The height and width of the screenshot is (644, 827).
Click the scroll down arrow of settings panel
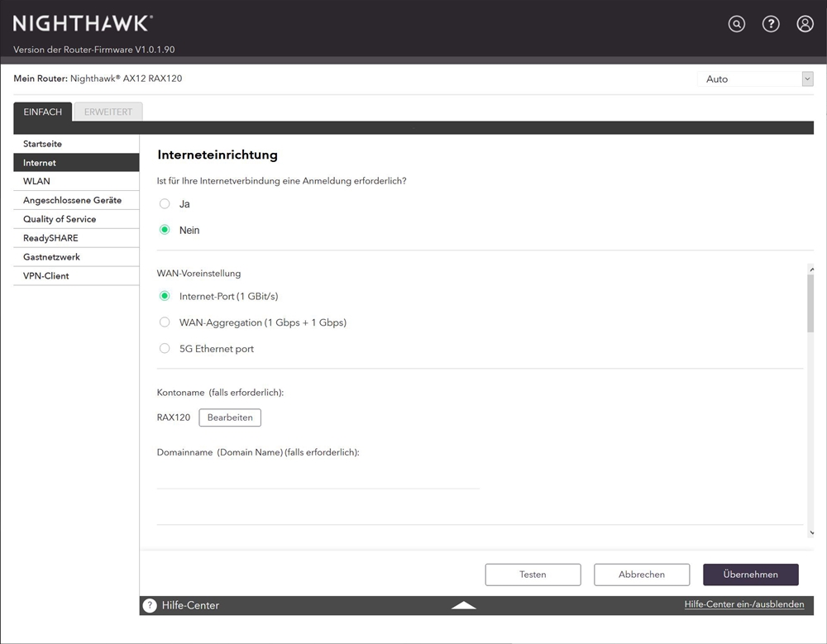(x=811, y=533)
